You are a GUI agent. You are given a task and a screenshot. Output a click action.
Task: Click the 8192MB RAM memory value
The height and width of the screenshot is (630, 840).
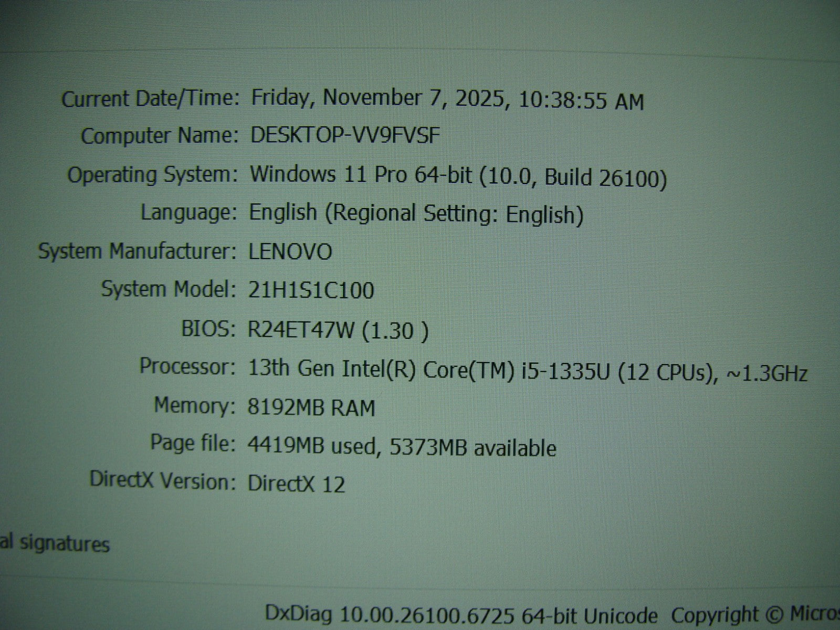tap(311, 408)
